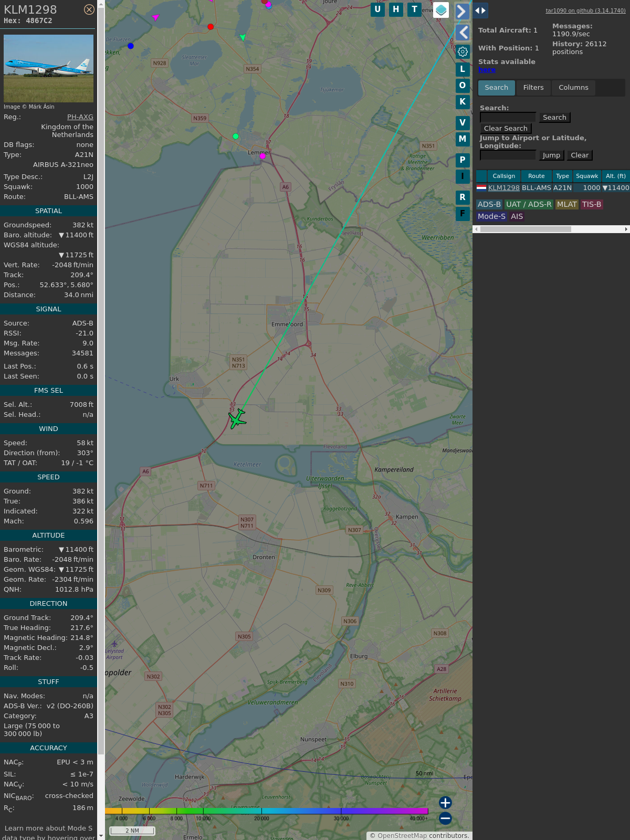Click the U map toggle button
The width and height of the screenshot is (630, 840).
377,9
